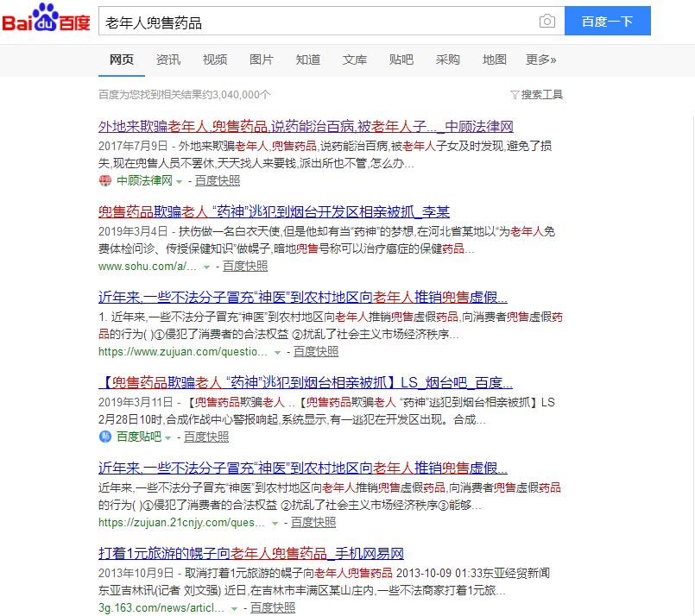Click the 2013年10月9日 result snippet

click(324, 581)
